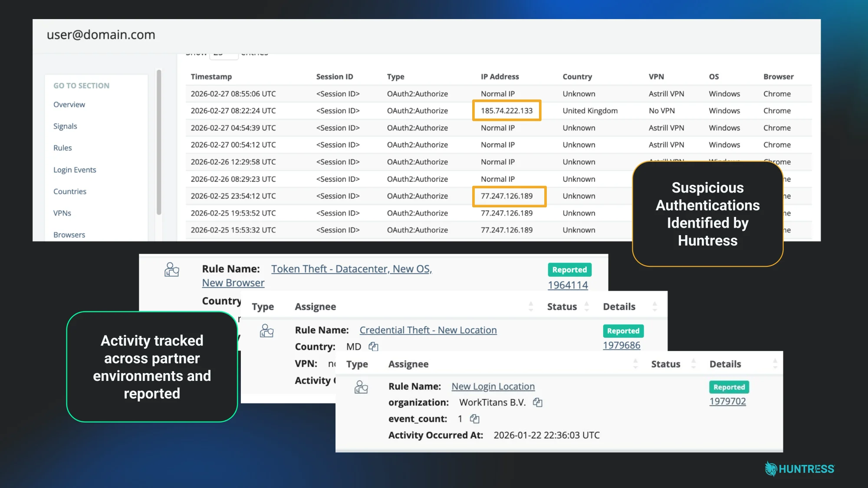
Task: Click the user@domain.com header text
Action: tap(101, 35)
